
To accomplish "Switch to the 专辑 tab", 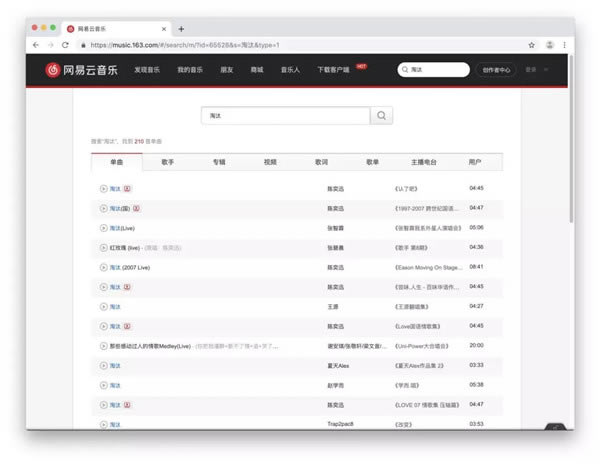I will pyautogui.click(x=218, y=162).
